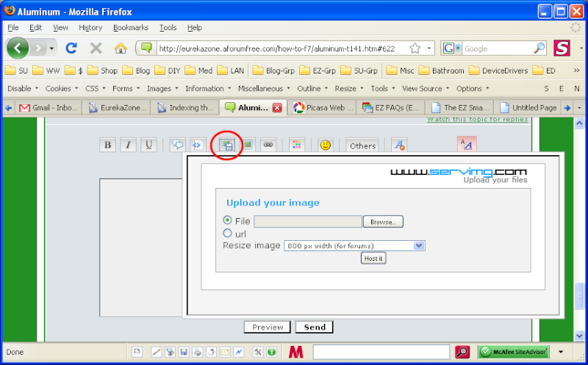This screenshot has height=365, width=588.
Task: Open the address bar history dropdown
Action: pos(429,48)
